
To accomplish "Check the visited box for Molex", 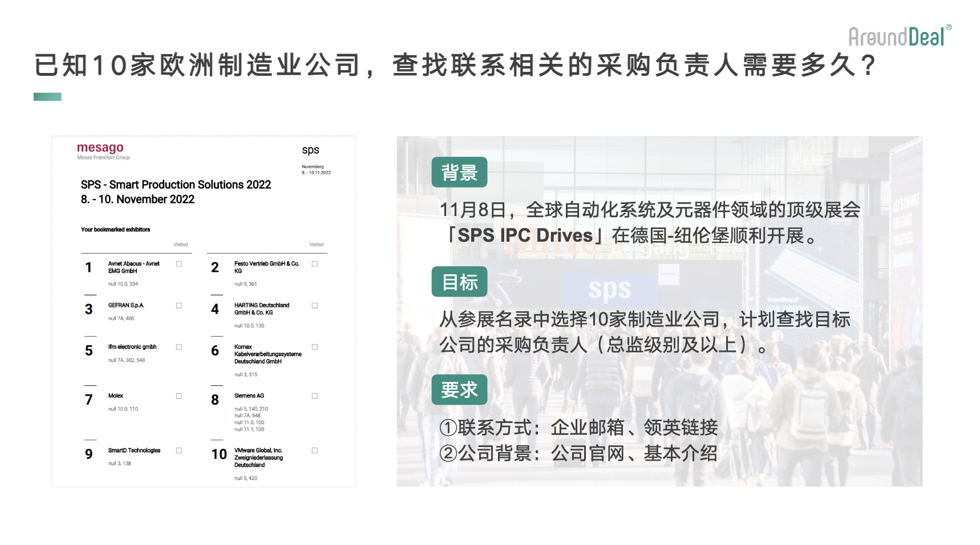I will pos(179,396).
